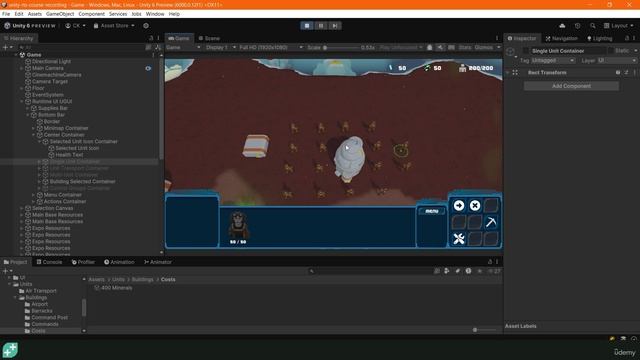Switch to the Profiler tab

tap(83, 262)
